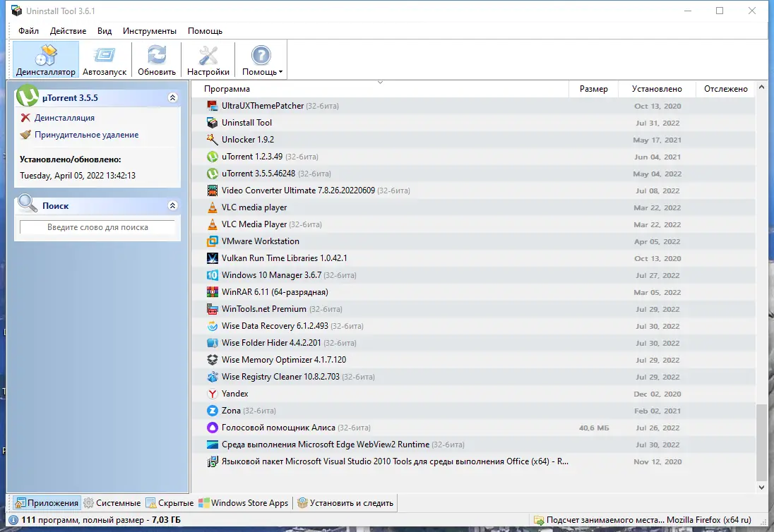Click the 40,6 МБ size cell

tap(594, 428)
